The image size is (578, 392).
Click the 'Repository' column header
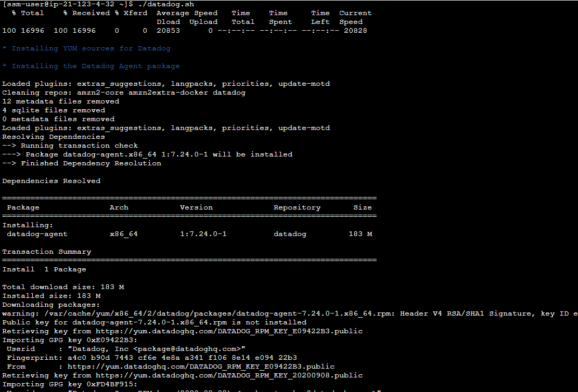(x=297, y=207)
